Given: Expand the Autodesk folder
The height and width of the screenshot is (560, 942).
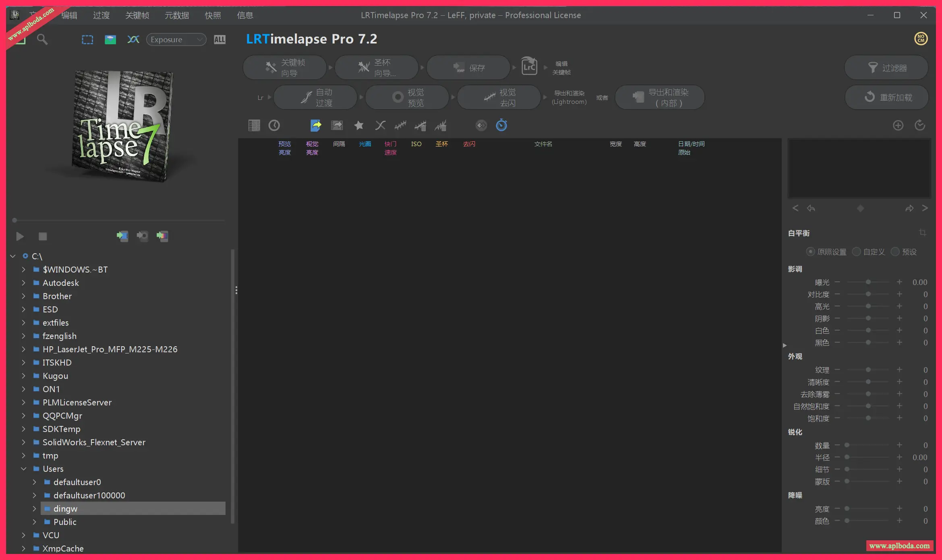Looking at the screenshot, I should click(23, 283).
